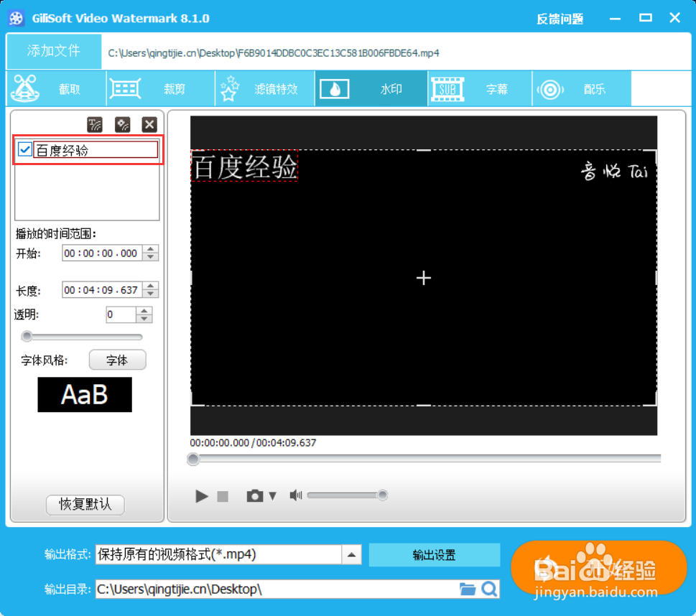Click the add text watermark icon
The width and height of the screenshot is (696, 616).
95,125
